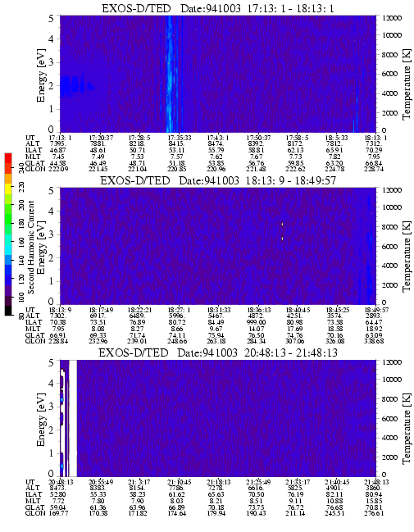The image size is (414, 532).
Task: Click the black segment at the color bar bottom
Action: click(8, 311)
